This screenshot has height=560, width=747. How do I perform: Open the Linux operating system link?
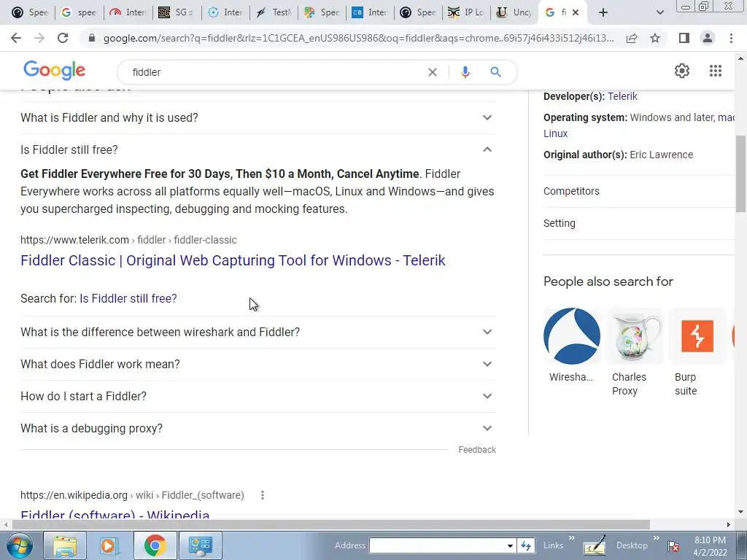[x=555, y=133]
